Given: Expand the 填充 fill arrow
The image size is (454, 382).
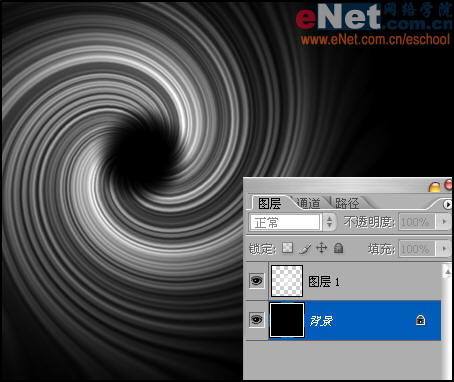Looking at the screenshot, I should point(444,249).
